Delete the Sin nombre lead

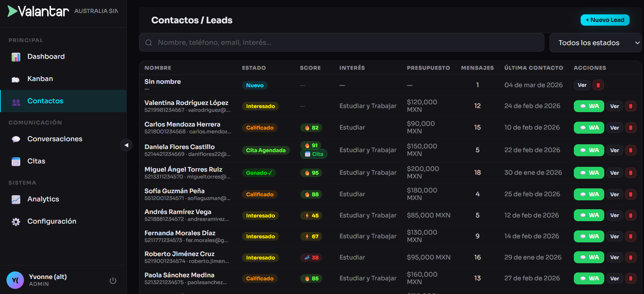tap(598, 85)
